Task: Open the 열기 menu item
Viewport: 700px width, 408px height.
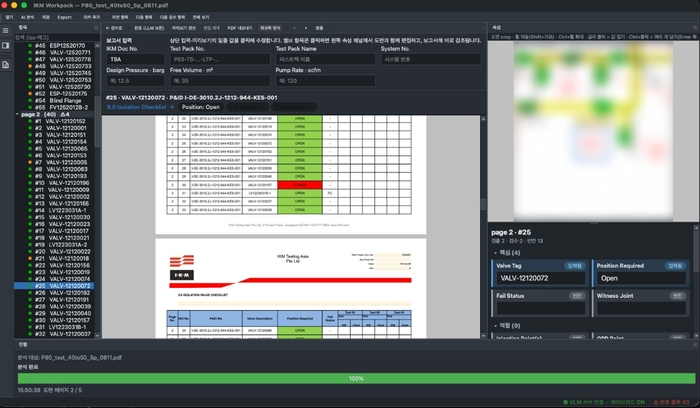Action: pos(9,17)
